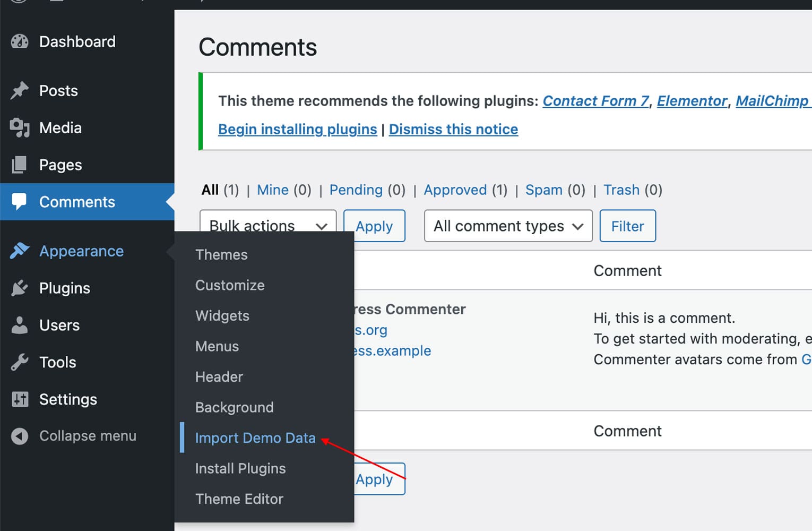Click the Settings sliders icon
812x531 pixels.
pos(20,399)
